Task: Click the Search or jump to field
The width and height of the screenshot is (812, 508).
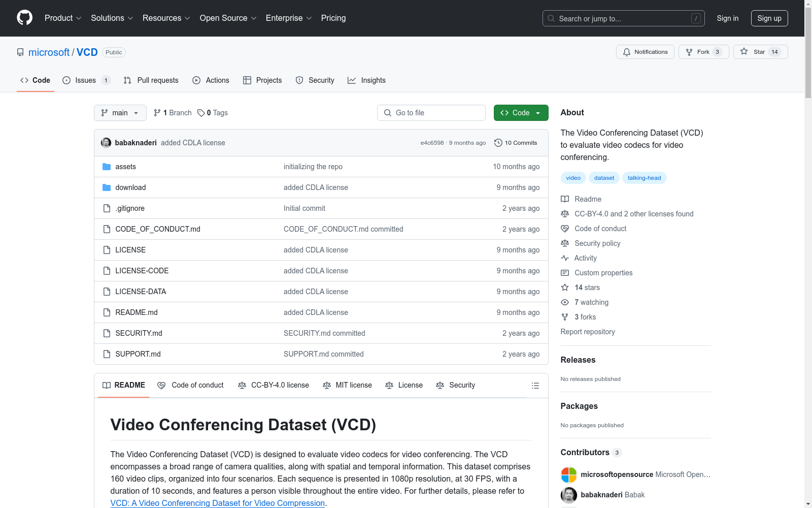Action: (x=624, y=18)
